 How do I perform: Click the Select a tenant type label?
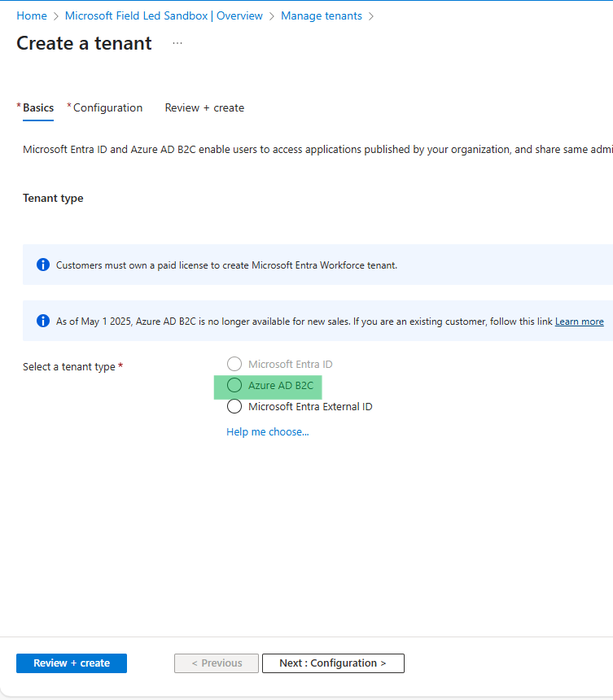69,366
